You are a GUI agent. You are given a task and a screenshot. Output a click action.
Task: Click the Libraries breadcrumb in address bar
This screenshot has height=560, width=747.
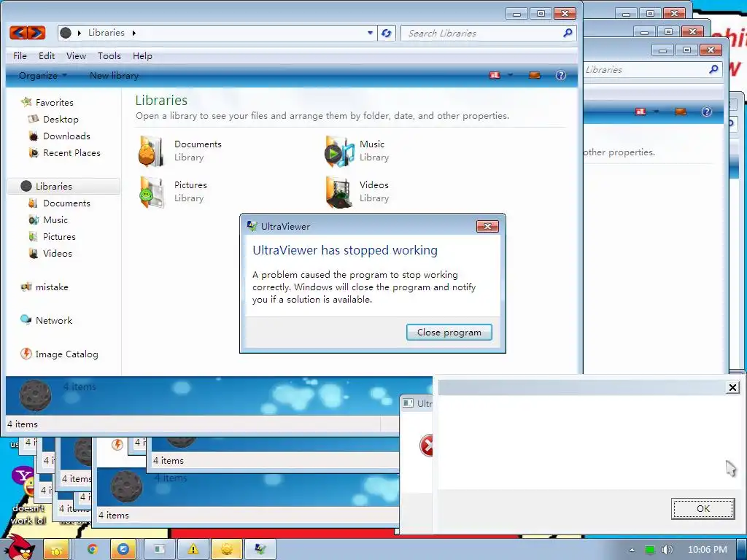click(x=107, y=33)
